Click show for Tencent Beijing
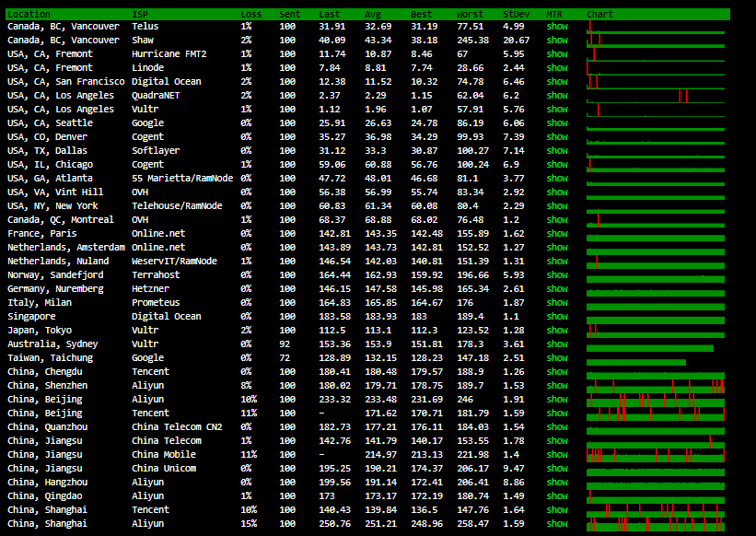Screen dimensions: 756x536 (557, 414)
